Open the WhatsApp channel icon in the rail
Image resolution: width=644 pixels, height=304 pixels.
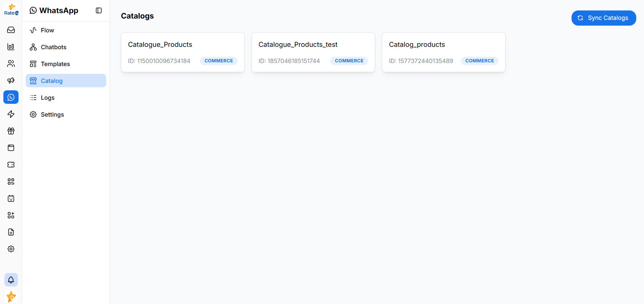point(11,97)
